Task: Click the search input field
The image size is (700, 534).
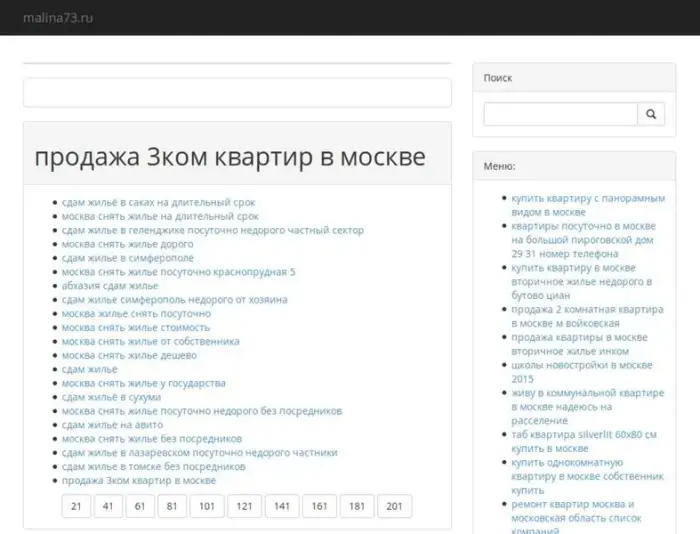Action: point(560,115)
